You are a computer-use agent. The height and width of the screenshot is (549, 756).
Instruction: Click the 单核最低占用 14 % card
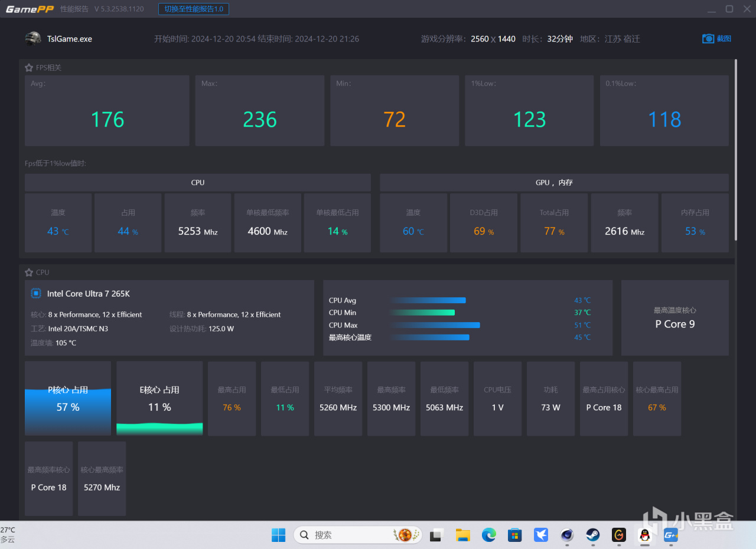point(337,223)
